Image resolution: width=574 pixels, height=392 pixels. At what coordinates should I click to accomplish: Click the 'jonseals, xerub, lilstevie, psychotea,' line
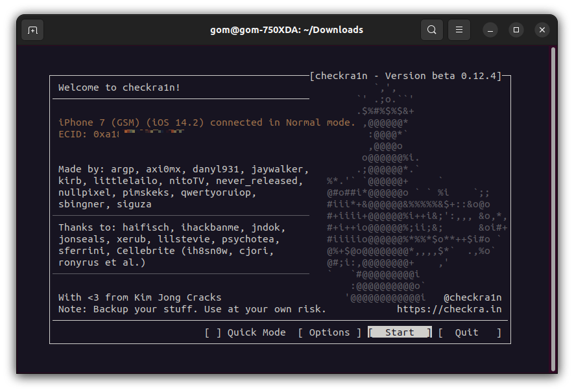(169, 239)
